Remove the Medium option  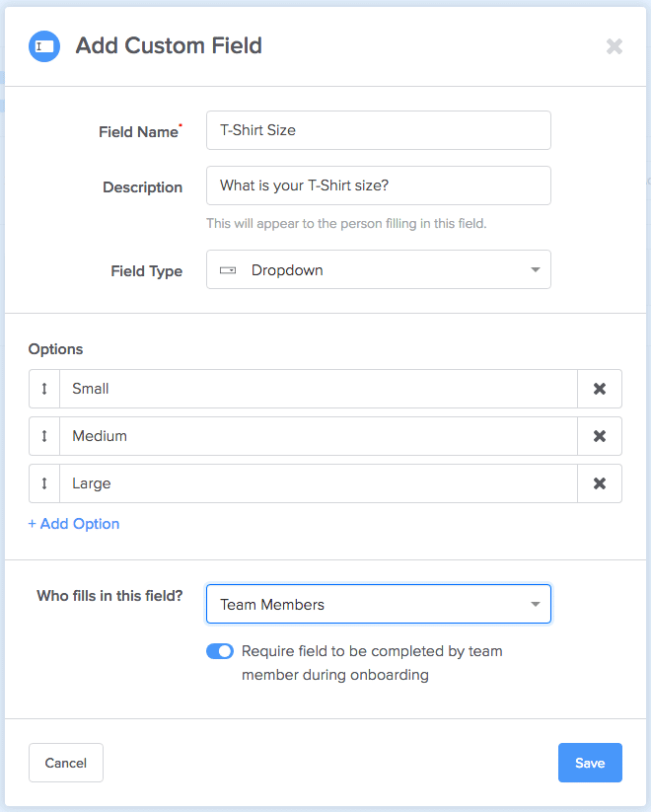click(x=600, y=436)
